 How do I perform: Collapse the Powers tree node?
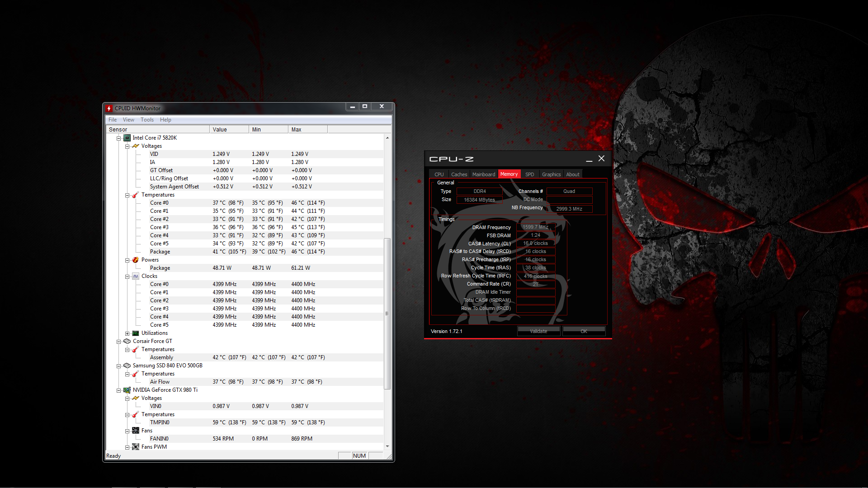pyautogui.click(x=127, y=260)
